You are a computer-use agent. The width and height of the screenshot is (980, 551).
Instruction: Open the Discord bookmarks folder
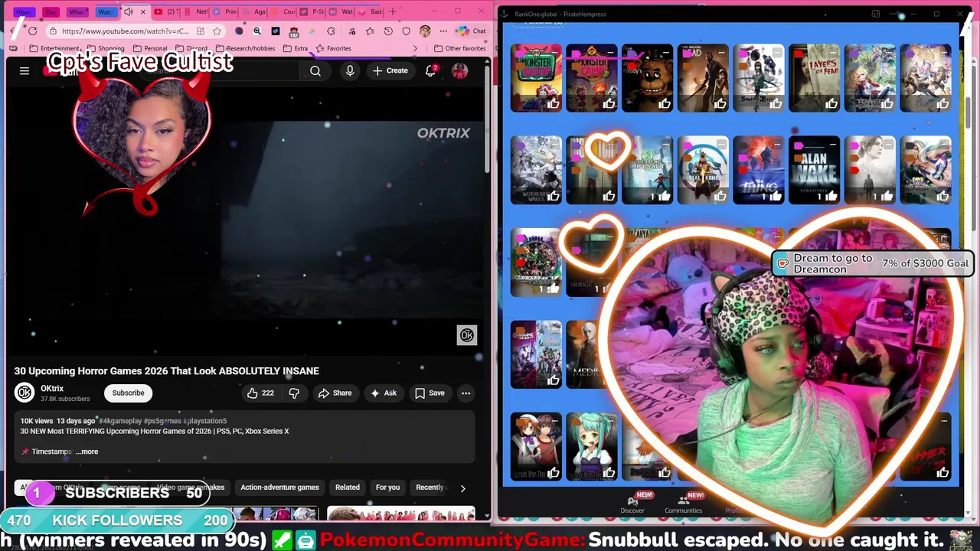pos(191,48)
